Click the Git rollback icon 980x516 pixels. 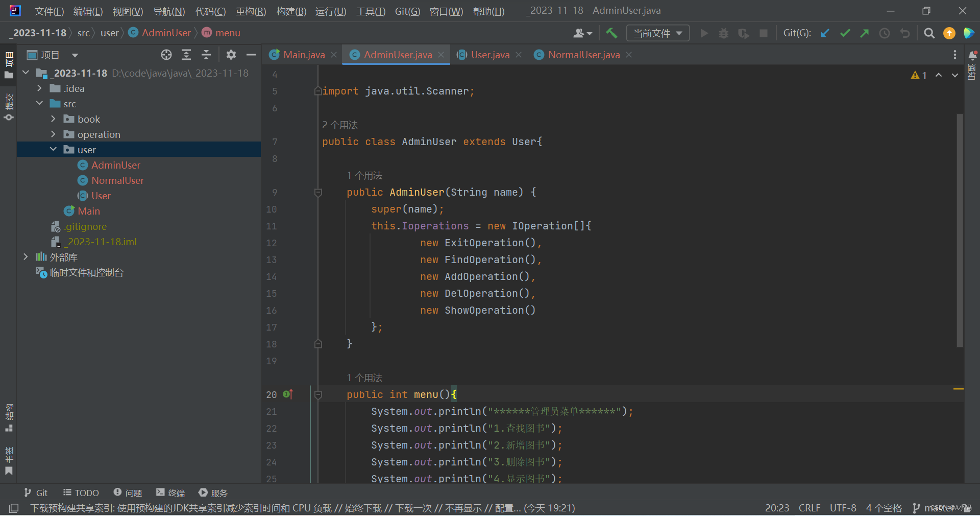click(x=905, y=33)
